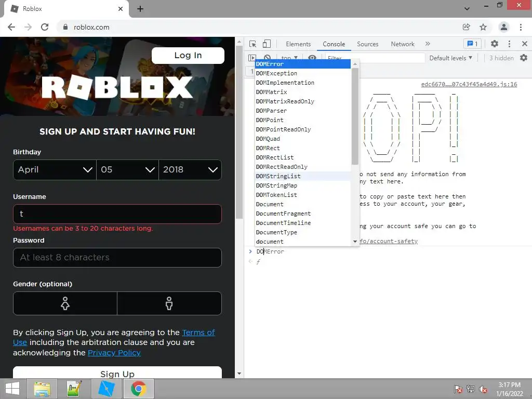Pick DocumentFragment from the suggestion list
532x399 pixels.
(303, 214)
